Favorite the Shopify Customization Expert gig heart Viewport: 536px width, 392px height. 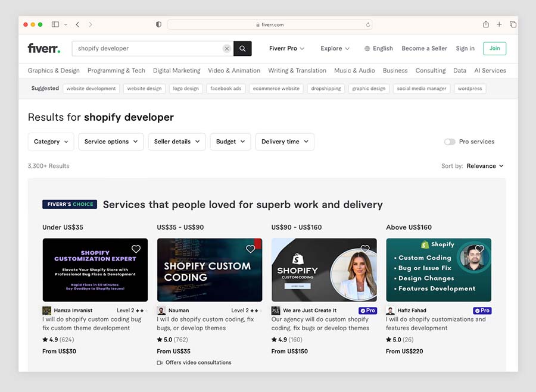136,249
